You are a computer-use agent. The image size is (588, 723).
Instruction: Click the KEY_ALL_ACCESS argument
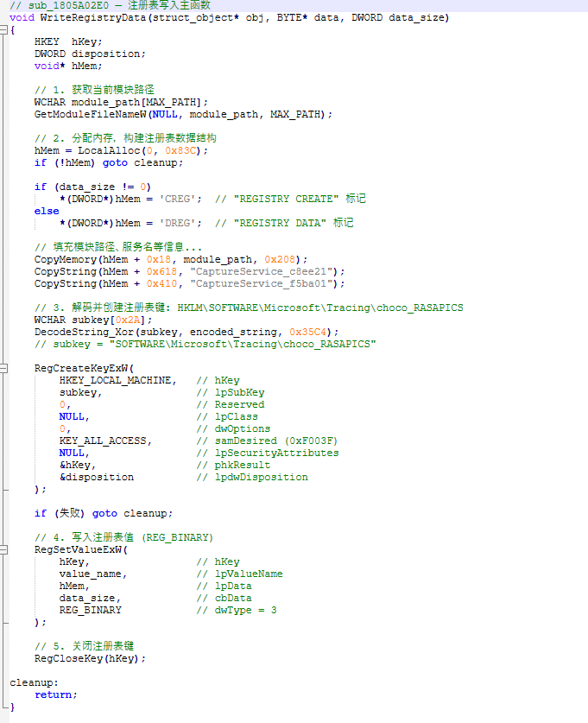click(x=103, y=441)
